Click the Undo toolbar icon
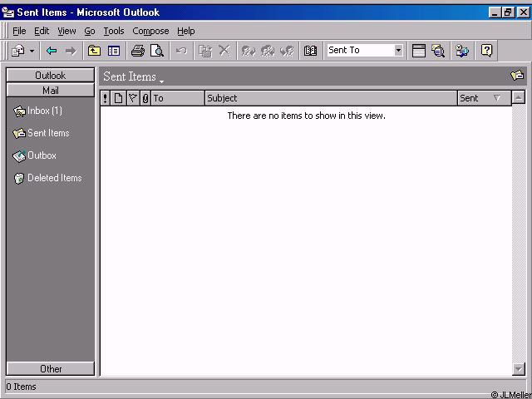 pos(181,51)
